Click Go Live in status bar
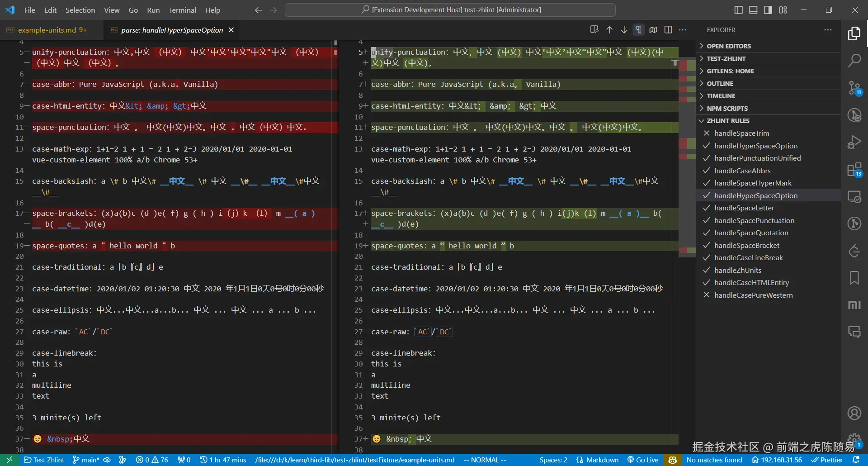The width and height of the screenshot is (868, 466). coord(642,460)
